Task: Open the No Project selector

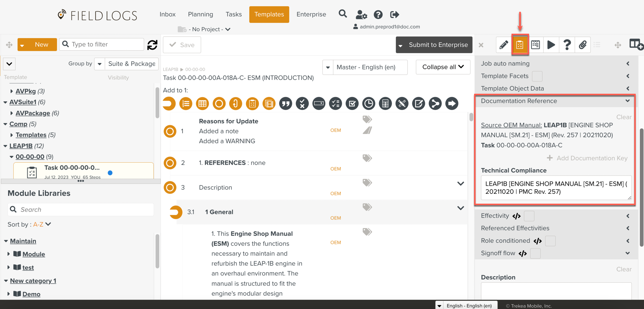Action: tap(204, 29)
